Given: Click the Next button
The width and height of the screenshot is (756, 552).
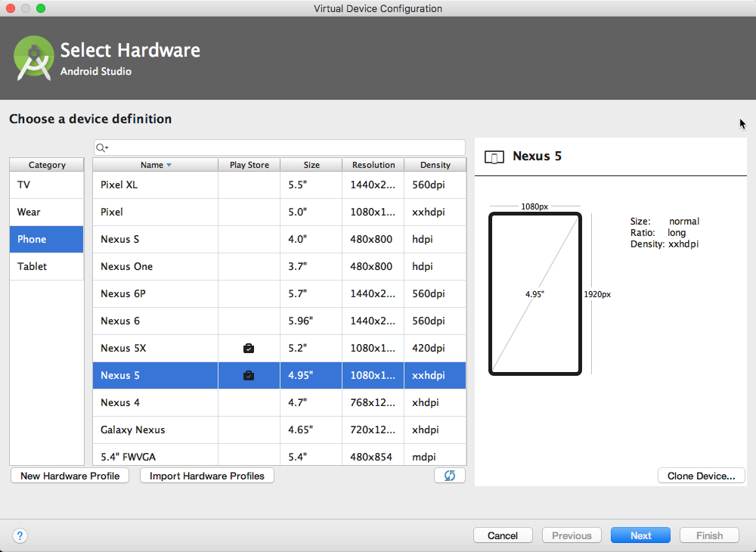Looking at the screenshot, I should click(x=640, y=535).
